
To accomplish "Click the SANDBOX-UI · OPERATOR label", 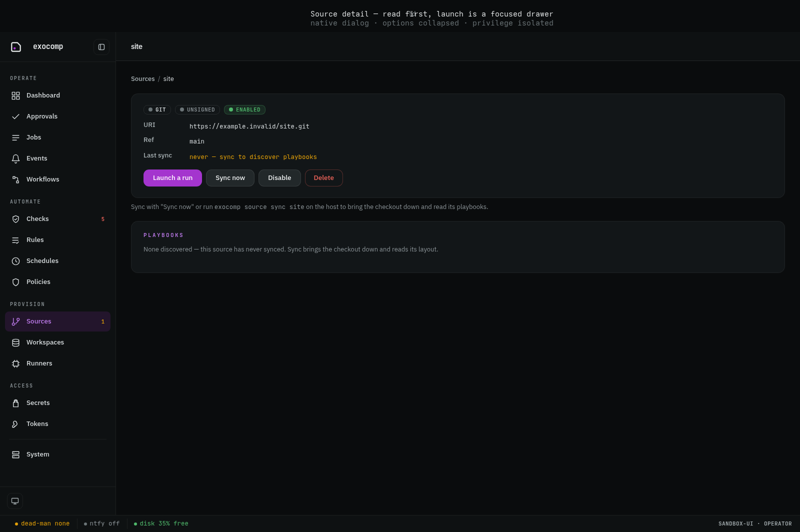I will pos(755,524).
